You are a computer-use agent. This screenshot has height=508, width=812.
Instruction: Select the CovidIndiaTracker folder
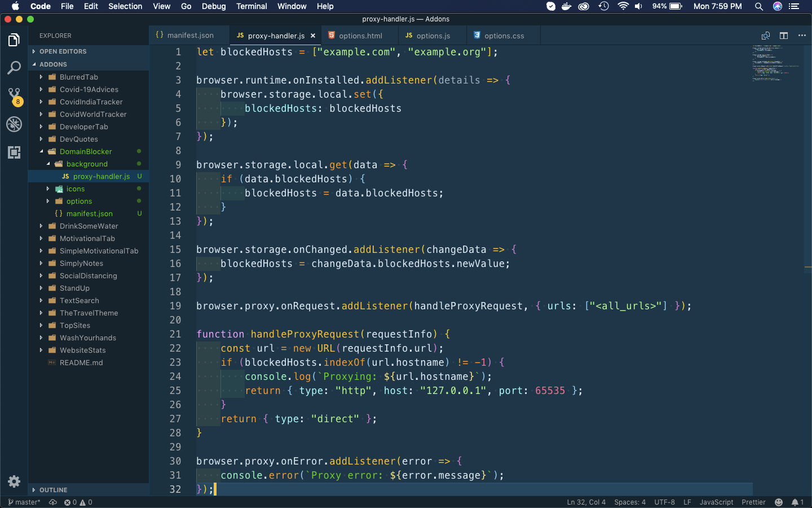(89, 102)
